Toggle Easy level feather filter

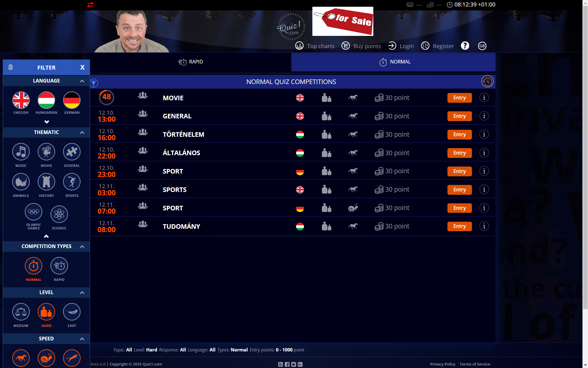(x=72, y=312)
